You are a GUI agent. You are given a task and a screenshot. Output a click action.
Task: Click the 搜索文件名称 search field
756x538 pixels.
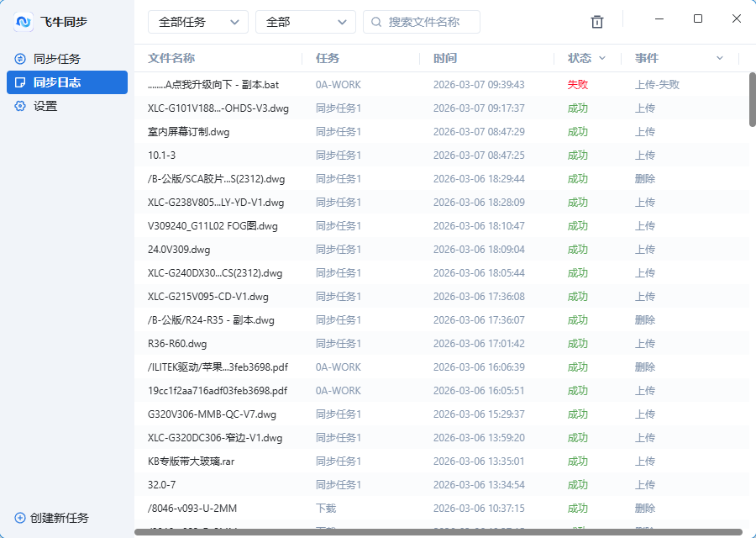422,22
